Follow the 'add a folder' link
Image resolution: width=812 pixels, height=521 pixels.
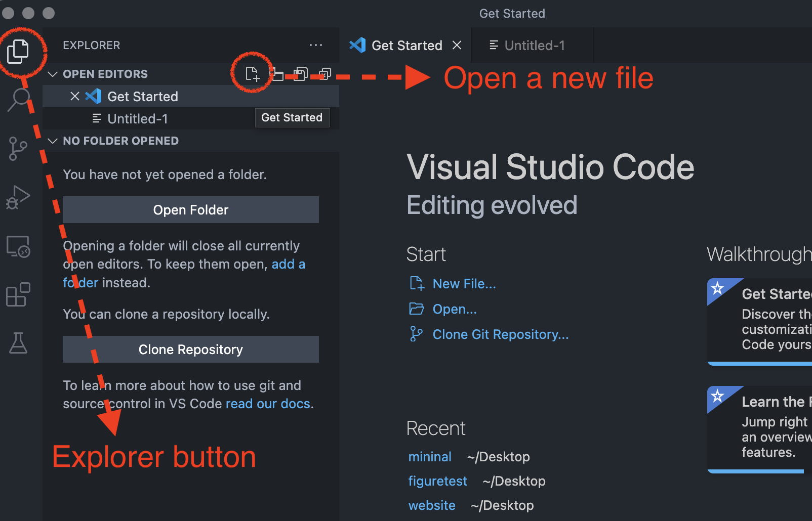(288, 264)
